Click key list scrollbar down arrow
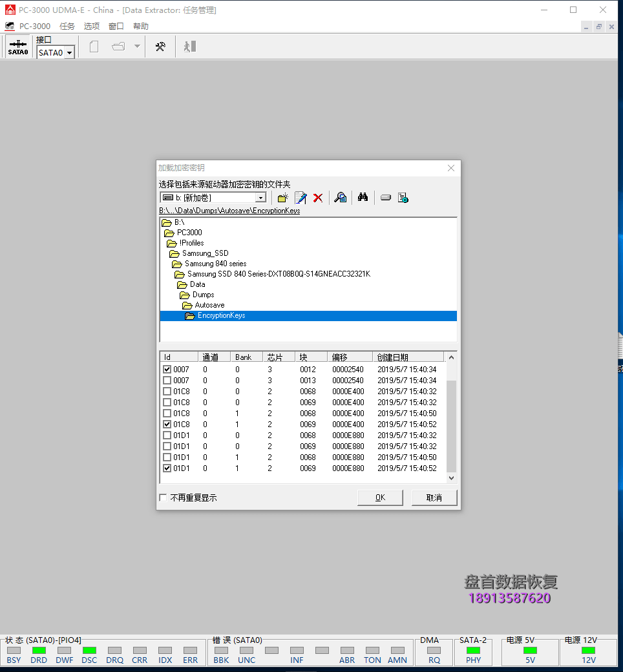This screenshot has height=672, width=623. [451, 478]
